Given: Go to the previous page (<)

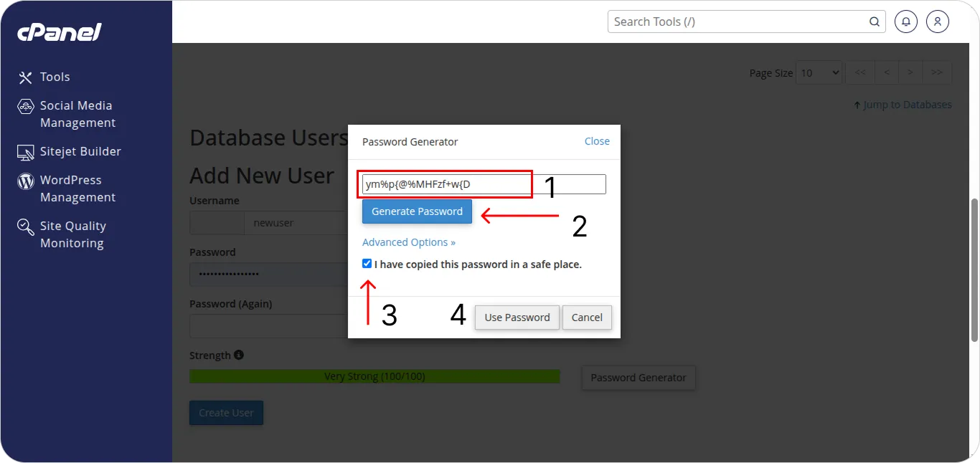Looking at the screenshot, I should (887, 72).
